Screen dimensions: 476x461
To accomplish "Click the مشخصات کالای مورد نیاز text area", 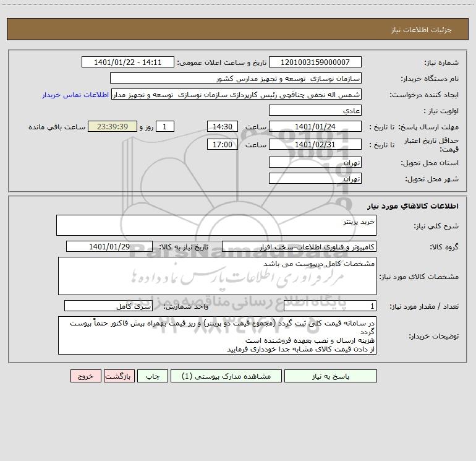I will [217, 276].
